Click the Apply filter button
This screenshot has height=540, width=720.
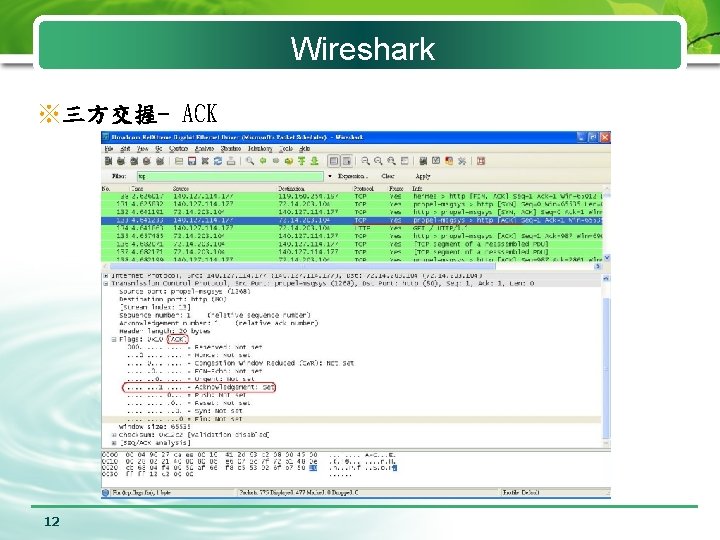tap(423, 176)
